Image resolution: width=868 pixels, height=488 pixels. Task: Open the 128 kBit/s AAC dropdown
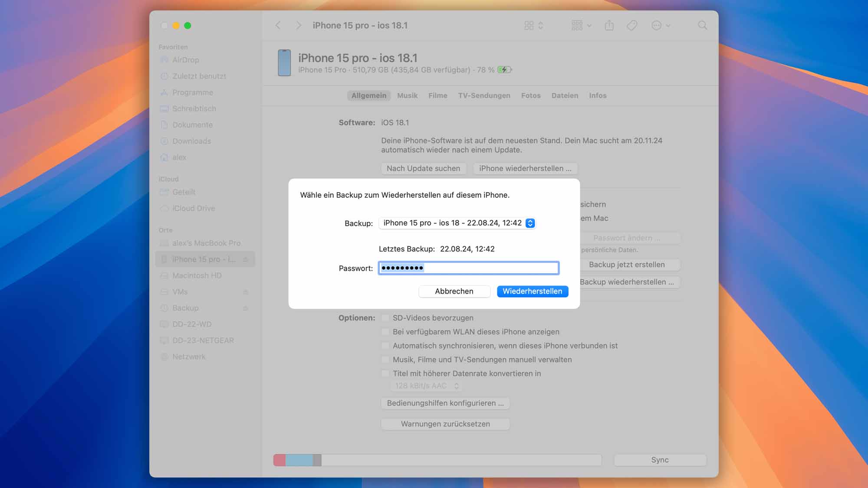click(426, 386)
